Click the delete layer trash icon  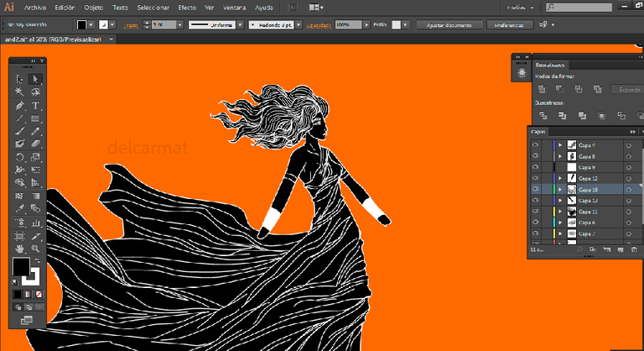tap(633, 249)
